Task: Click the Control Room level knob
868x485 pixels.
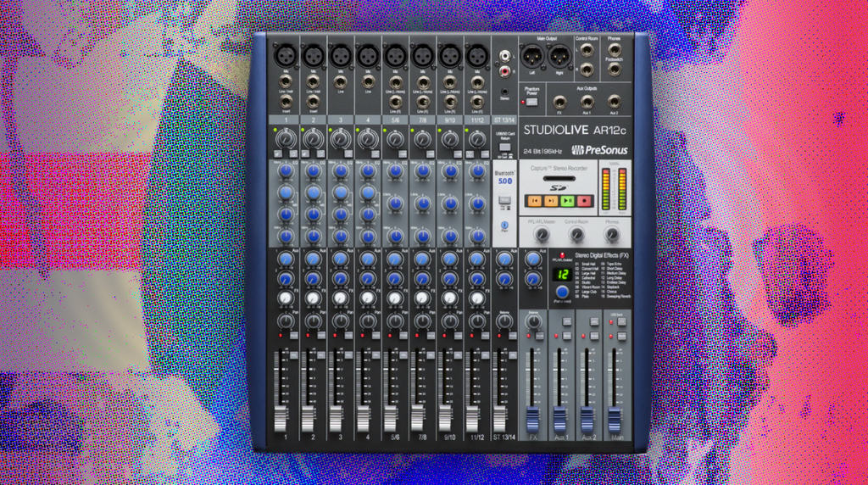Action: point(576,234)
